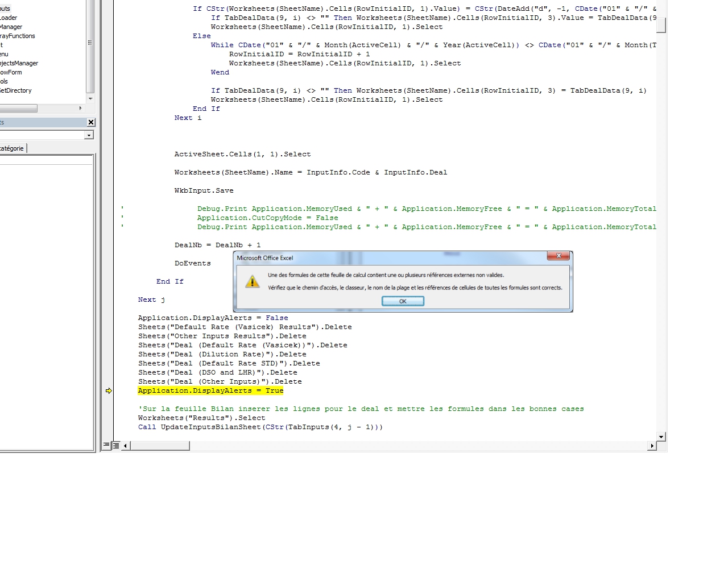Click the Next j code line
728x582 pixels.
[151, 300]
